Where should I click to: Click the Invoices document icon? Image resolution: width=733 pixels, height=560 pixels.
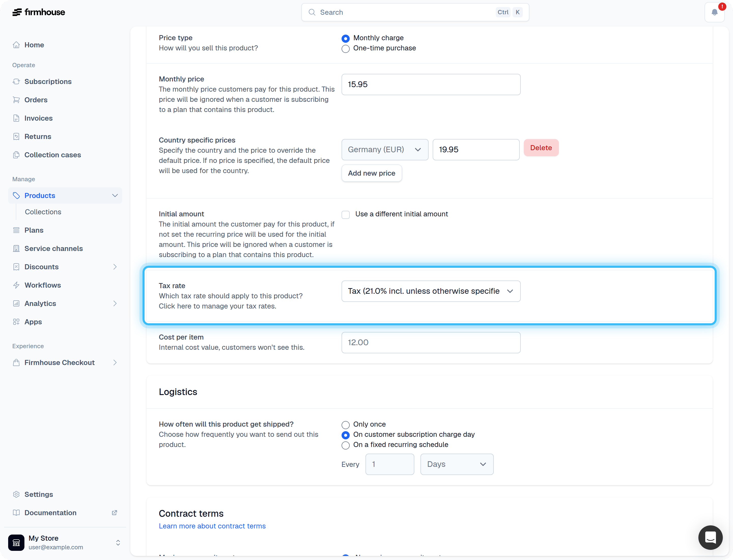[x=16, y=118]
